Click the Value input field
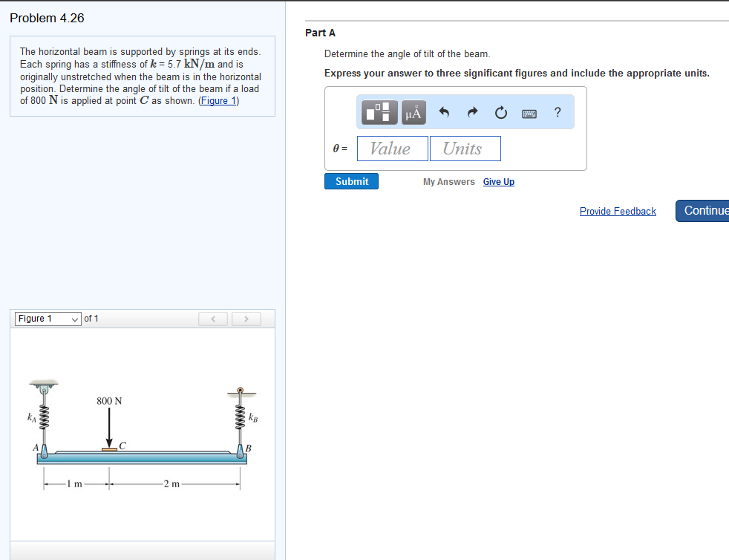This screenshot has width=729, height=560. 392,149
